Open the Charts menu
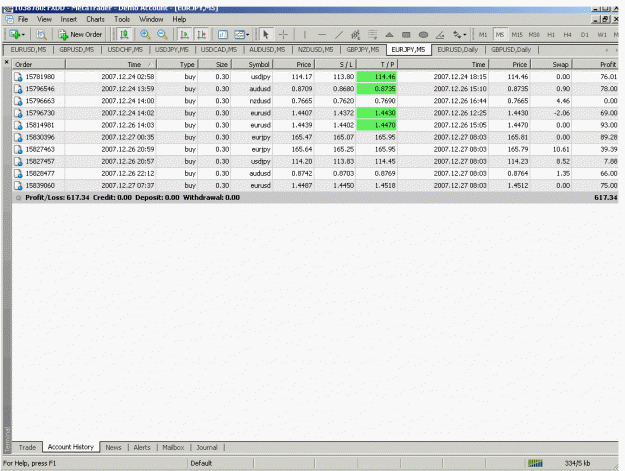The height and width of the screenshot is (471, 625). 95,19
